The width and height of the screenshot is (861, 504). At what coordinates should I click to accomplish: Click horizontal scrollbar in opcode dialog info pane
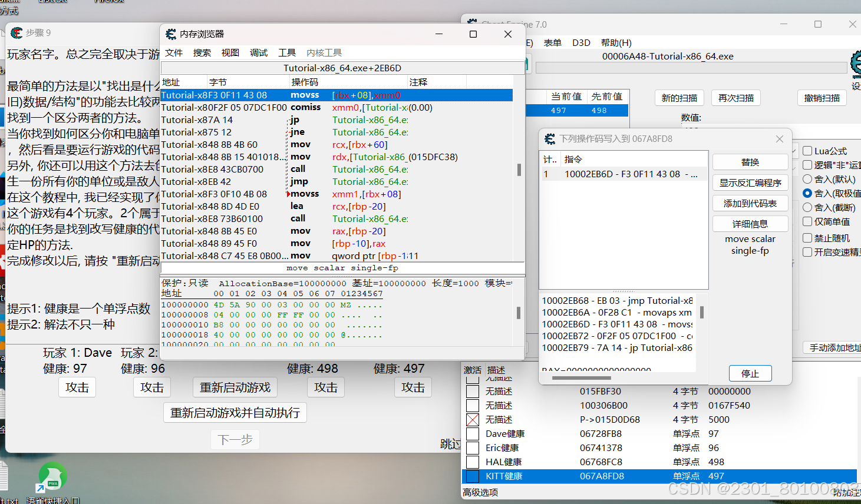coord(581,377)
